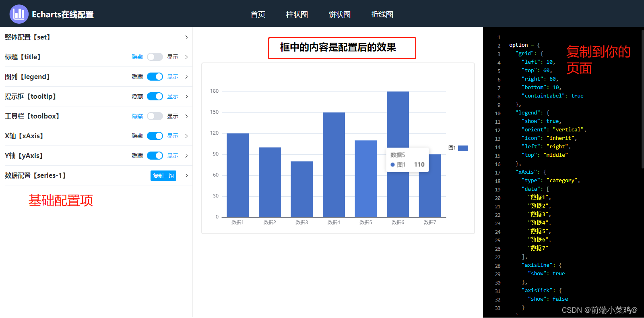
Task: Click the 数据1 bar in the chart
Action: click(238, 175)
